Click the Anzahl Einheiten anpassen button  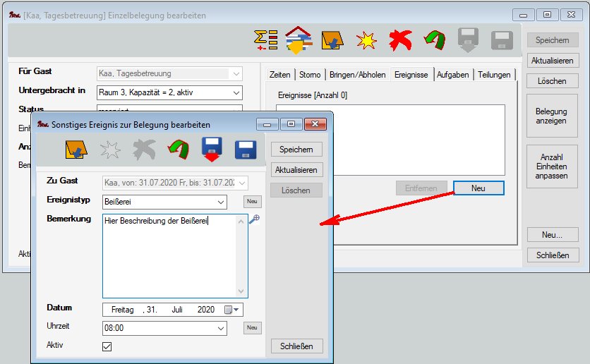tap(551, 166)
